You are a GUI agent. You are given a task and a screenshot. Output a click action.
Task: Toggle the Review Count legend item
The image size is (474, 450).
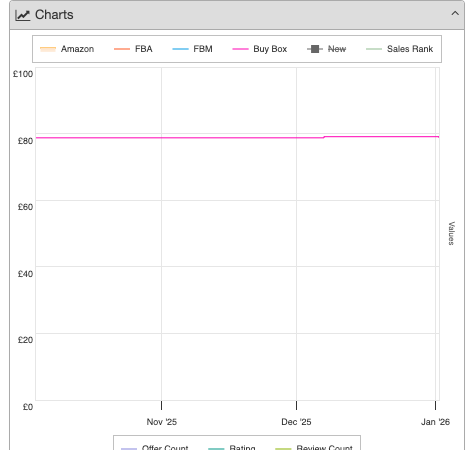[x=314, y=447]
